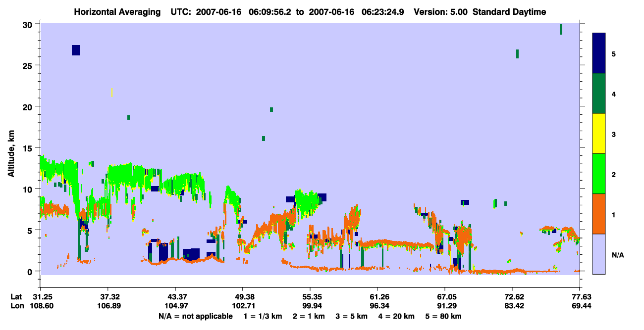Click the bright green colorbar segment labeled 2
644x330 pixels.
click(x=599, y=174)
